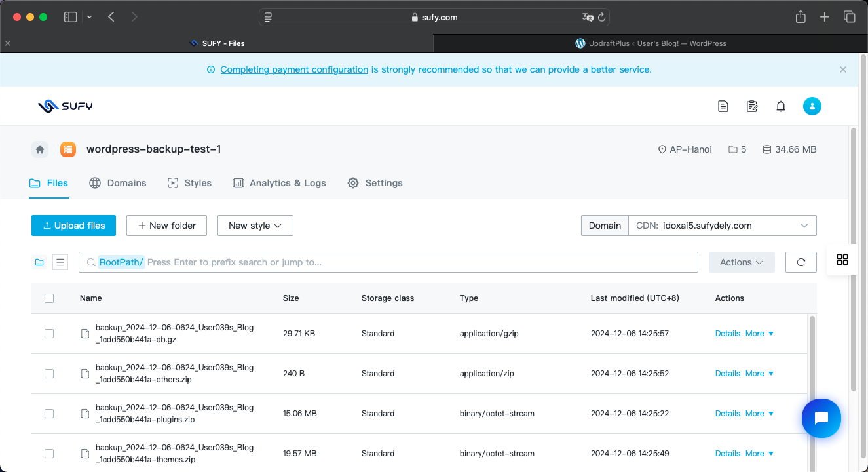Open the Settings tab
The image size is (868, 472).
[375, 183]
